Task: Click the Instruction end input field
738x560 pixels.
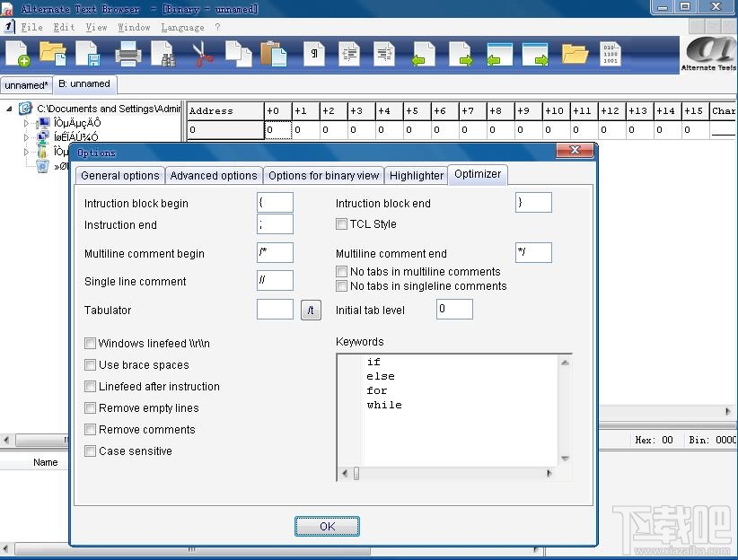Action: (x=275, y=224)
